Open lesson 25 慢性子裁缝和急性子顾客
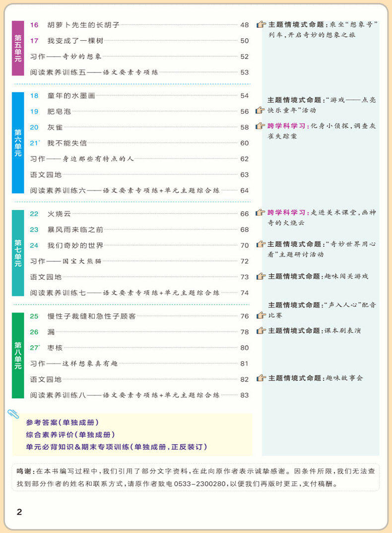Viewport: 392px width, 533px height. pyautogui.click(x=139, y=316)
